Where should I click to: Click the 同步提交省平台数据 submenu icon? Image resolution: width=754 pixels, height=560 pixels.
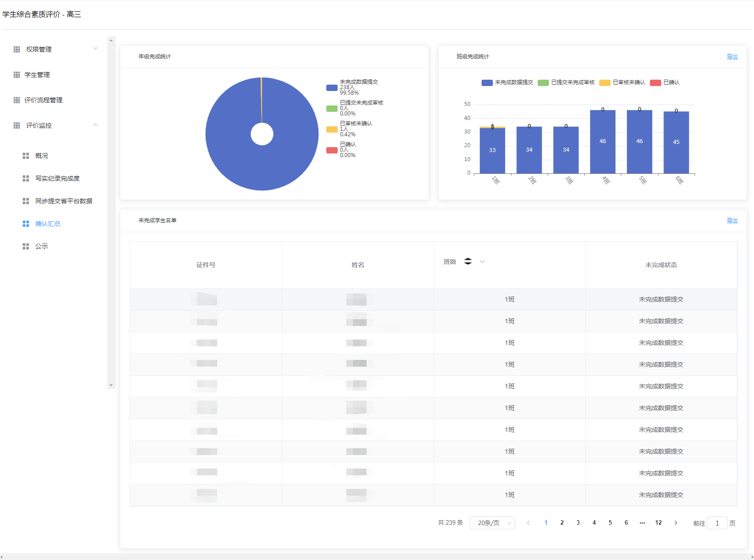(26, 201)
